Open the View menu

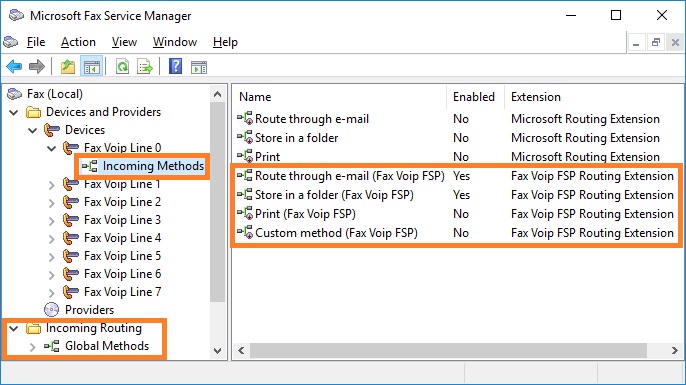124,42
